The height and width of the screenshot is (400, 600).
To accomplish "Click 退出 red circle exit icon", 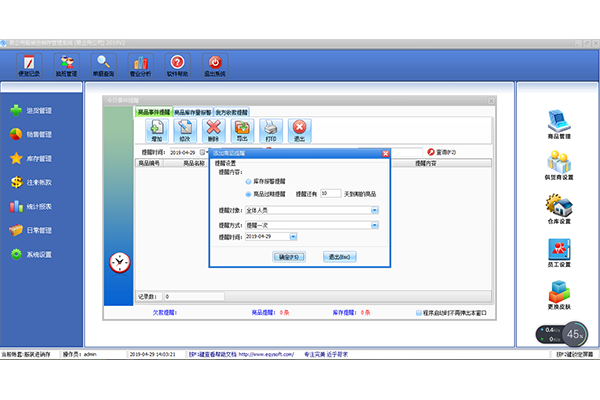I will pyautogui.click(x=300, y=131).
